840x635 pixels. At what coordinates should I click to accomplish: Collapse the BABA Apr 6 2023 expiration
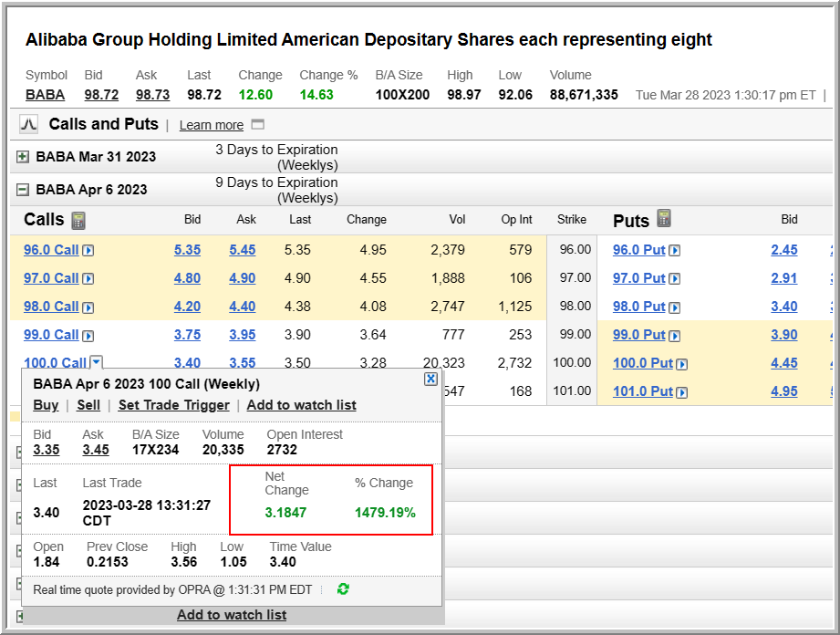pyautogui.click(x=22, y=190)
